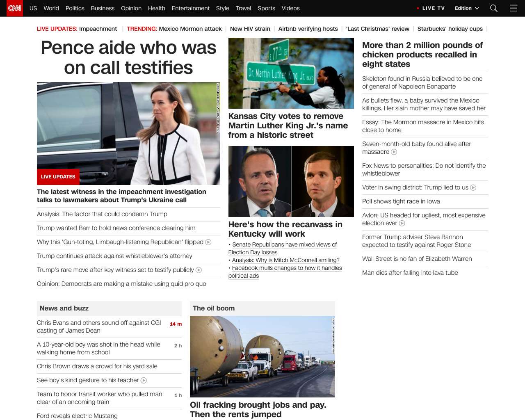Open the hamburger menu icon
Screen dimensions: 525x420
point(514,8)
